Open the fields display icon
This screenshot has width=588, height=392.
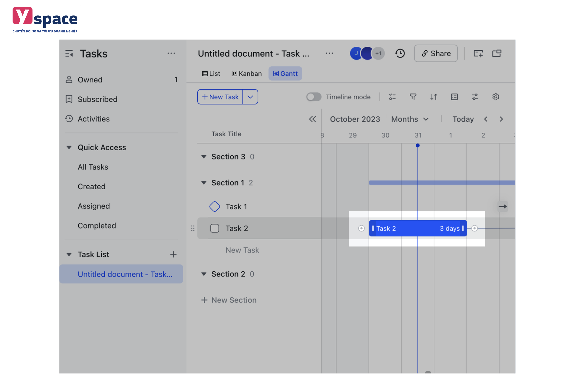pyautogui.click(x=455, y=97)
